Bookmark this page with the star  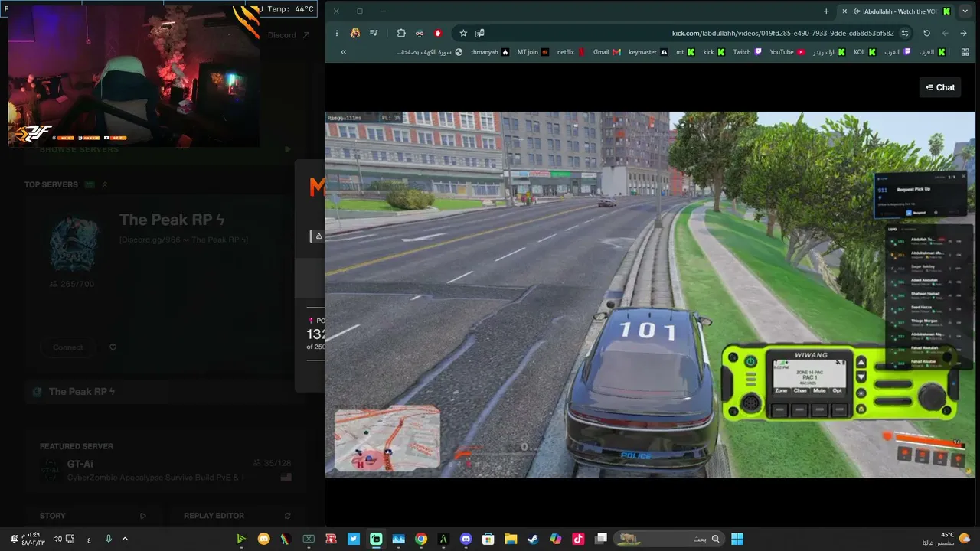click(x=463, y=33)
